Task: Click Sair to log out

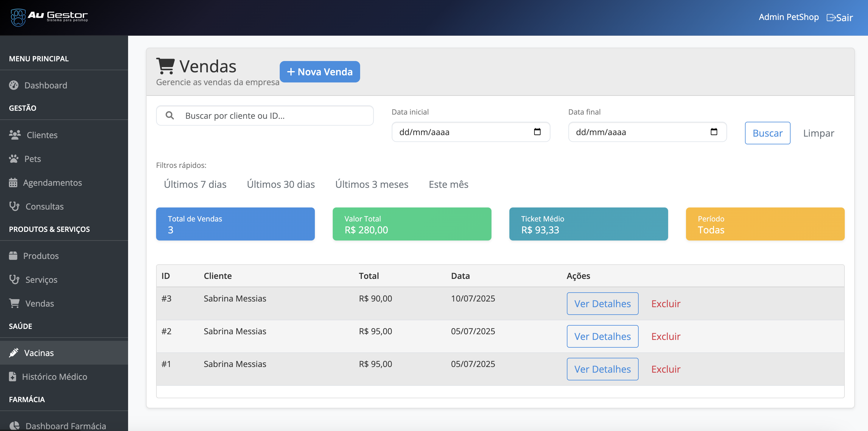Action: click(x=840, y=18)
